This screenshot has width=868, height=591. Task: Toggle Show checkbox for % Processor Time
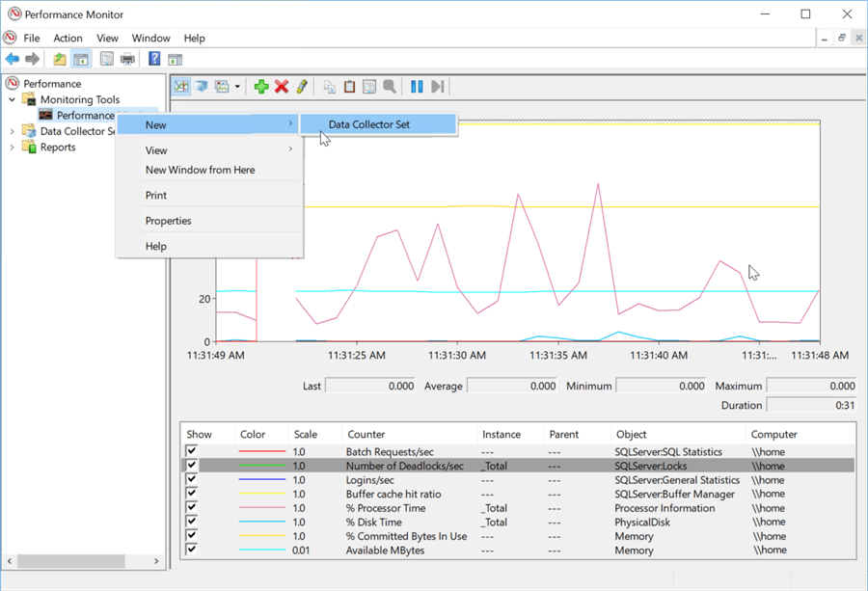192,508
